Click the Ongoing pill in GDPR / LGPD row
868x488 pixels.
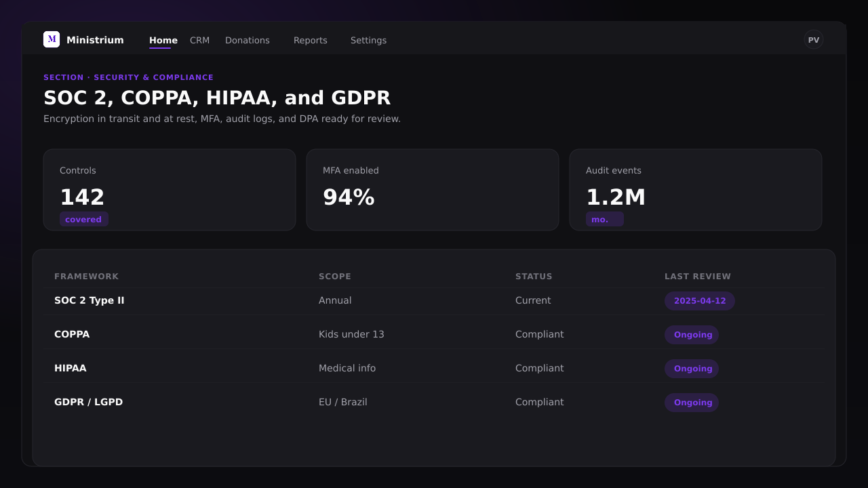(692, 403)
